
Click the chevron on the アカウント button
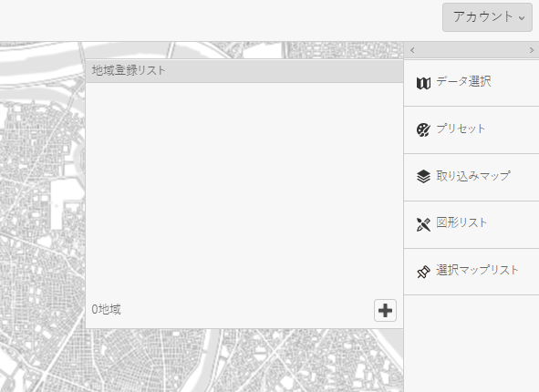point(522,18)
